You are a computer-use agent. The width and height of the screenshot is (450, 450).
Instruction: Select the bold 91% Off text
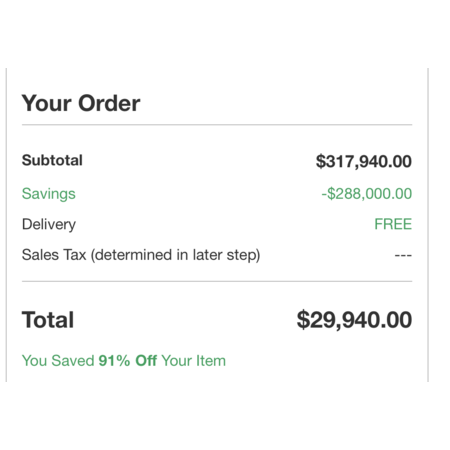128,361
